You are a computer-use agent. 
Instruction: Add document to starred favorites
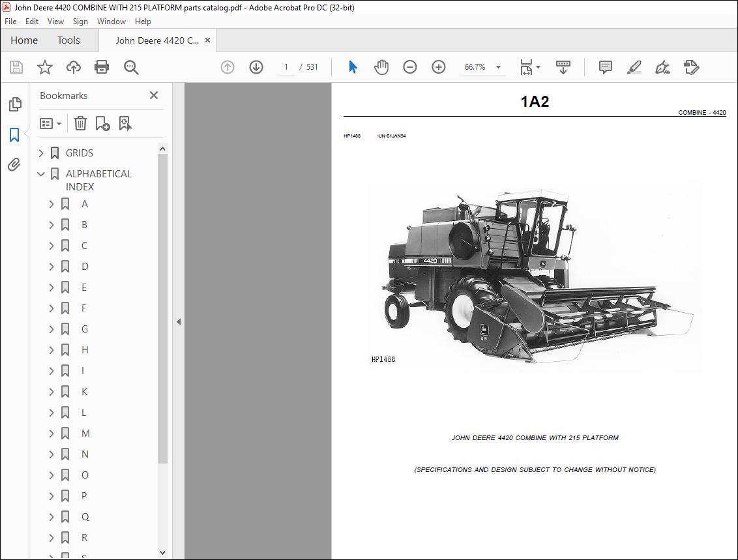click(45, 67)
